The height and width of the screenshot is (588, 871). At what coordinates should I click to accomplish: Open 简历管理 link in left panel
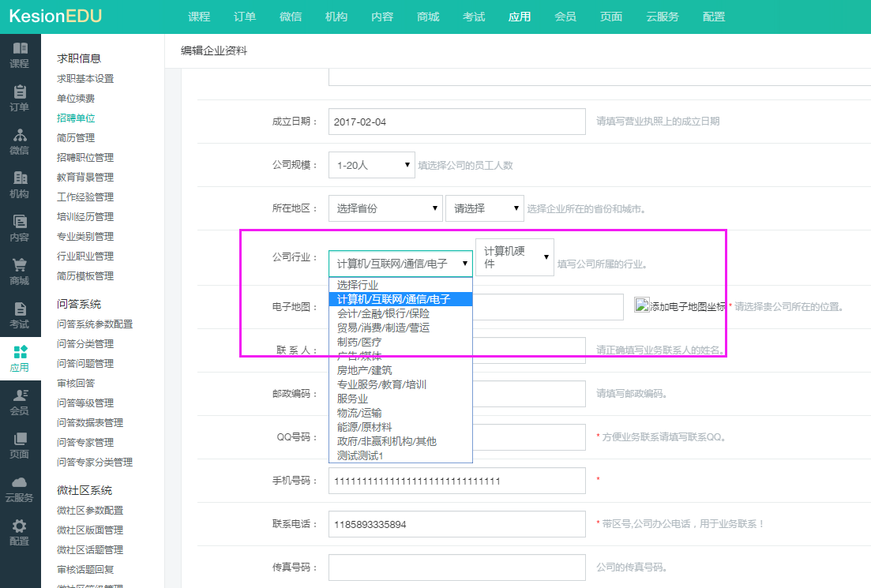coord(76,138)
